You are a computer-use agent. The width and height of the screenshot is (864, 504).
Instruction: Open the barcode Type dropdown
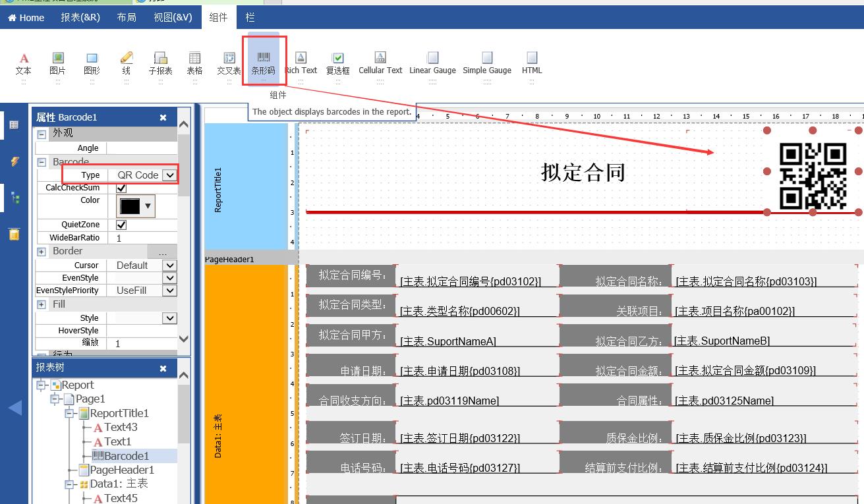click(x=170, y=175)
